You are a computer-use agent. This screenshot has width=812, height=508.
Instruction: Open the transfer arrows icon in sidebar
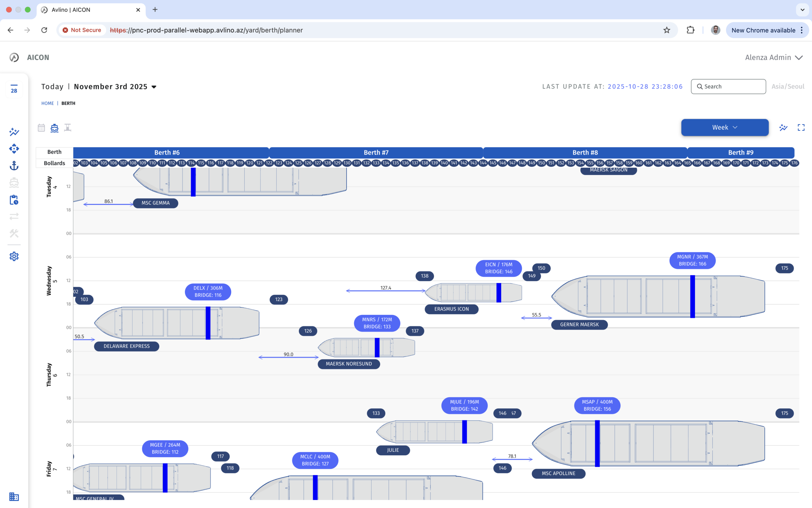pos(14,216)
